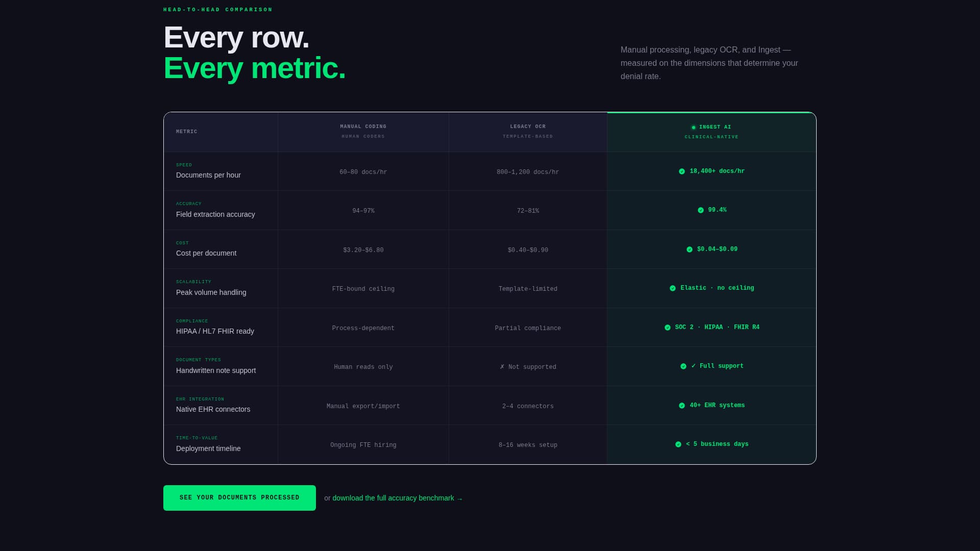Click the Deployment timeline row label
The image size is (980, 551).
click(208, 448)
